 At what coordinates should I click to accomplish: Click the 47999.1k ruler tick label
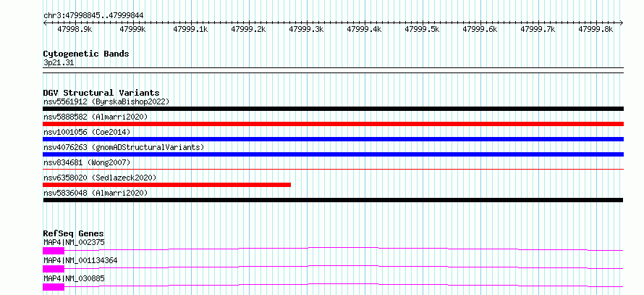pyautogui.click(x=190, y=29)
